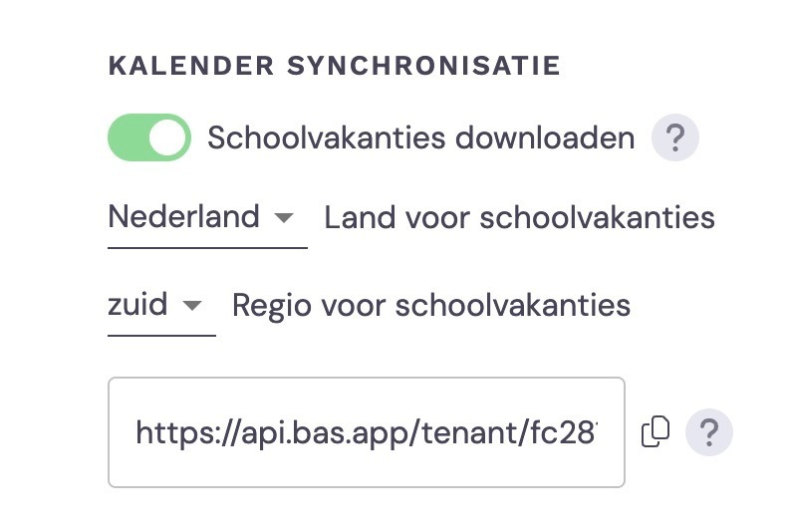Select the zuid region value text

point(137,304)
